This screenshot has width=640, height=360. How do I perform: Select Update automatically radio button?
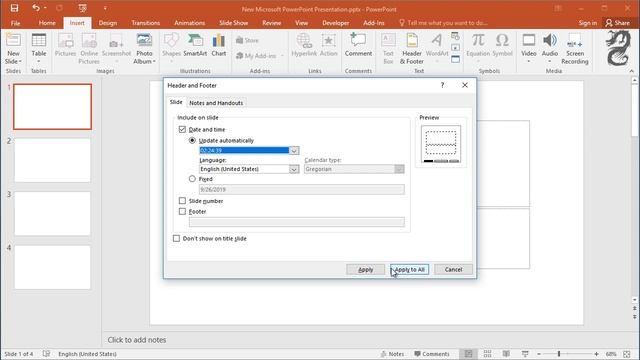coord(192,140)
